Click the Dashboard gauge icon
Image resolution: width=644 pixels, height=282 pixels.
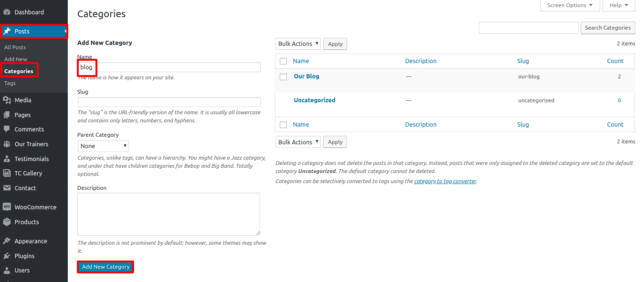pyautogui.click(x=7, y=12)
